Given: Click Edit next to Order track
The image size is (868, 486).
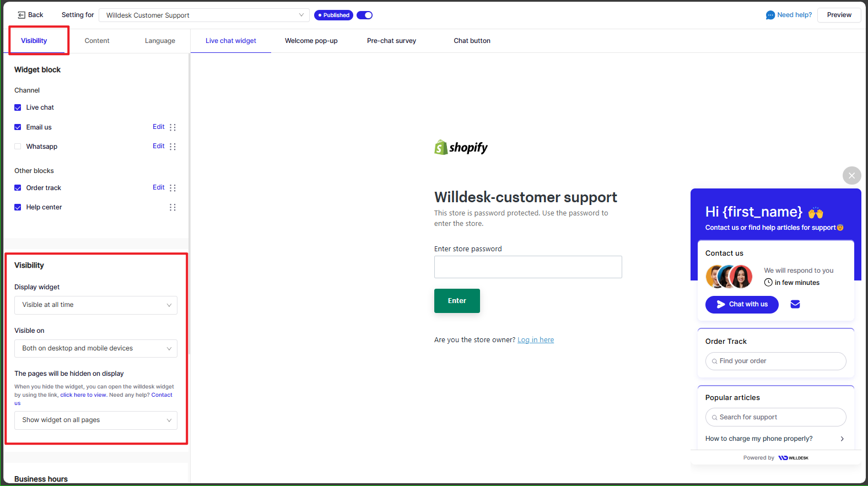Looking at the screenshot, I should [159, 187].
